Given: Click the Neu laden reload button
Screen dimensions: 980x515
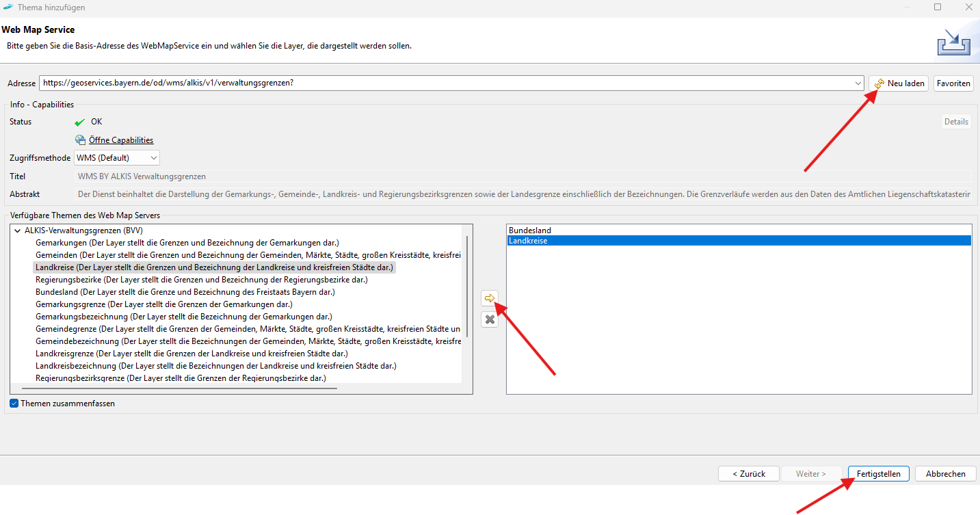Looking at the screenshot, I should (899, 83).
